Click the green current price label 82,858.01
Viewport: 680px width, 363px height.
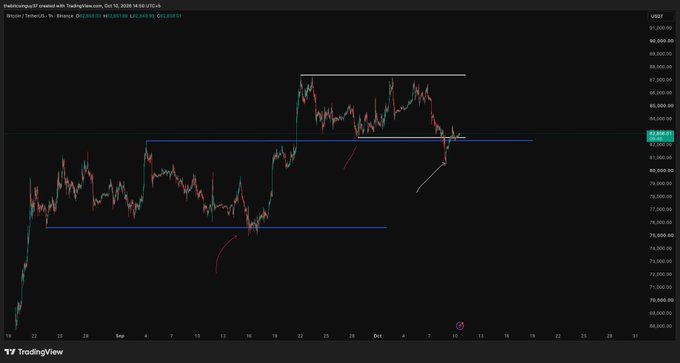point(661,136)
